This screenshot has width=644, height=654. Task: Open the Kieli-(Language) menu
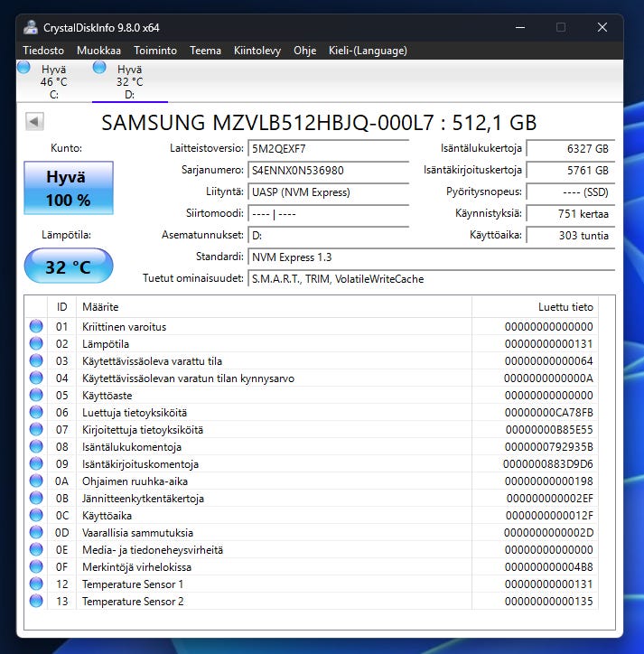pos(367,51)
